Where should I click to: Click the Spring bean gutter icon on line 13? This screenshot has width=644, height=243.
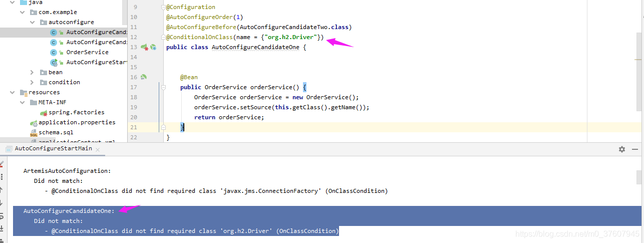coord(145,47)
